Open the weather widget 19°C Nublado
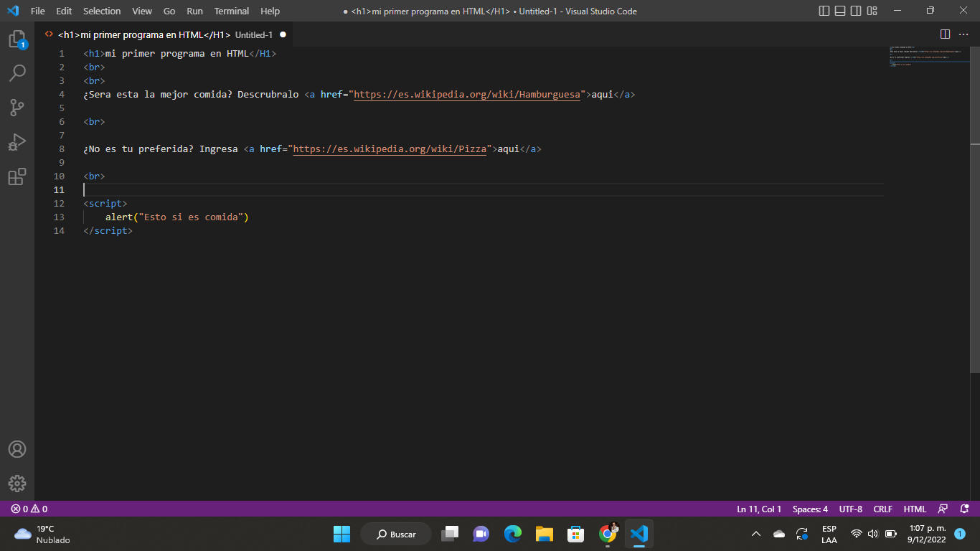 pyautogui.click(x=43, y=534)
